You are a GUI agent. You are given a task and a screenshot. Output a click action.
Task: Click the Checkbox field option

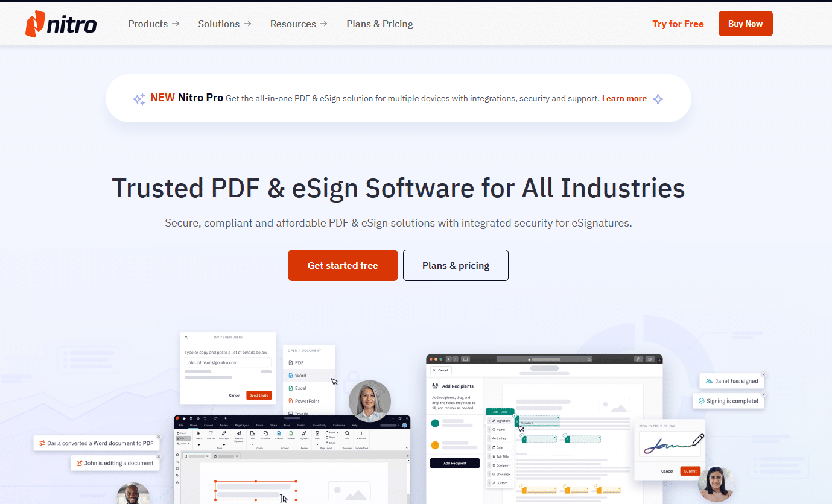tap(501, 474)
